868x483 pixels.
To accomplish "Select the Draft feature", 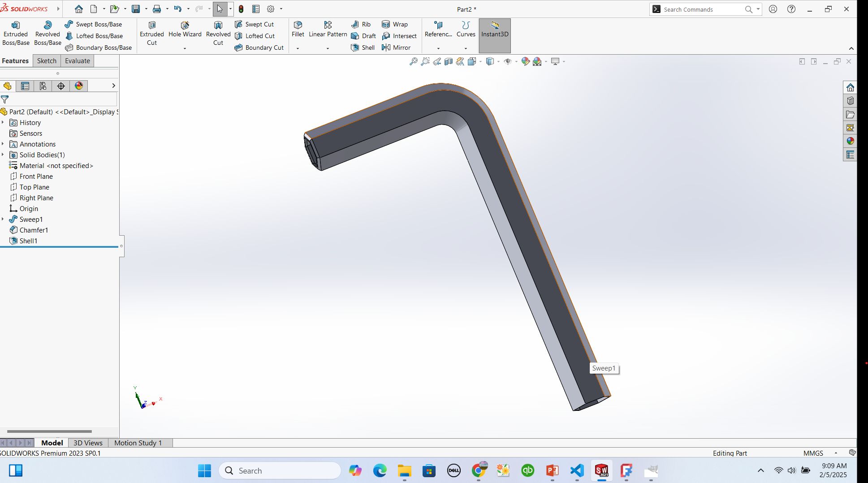I will 363,36.
